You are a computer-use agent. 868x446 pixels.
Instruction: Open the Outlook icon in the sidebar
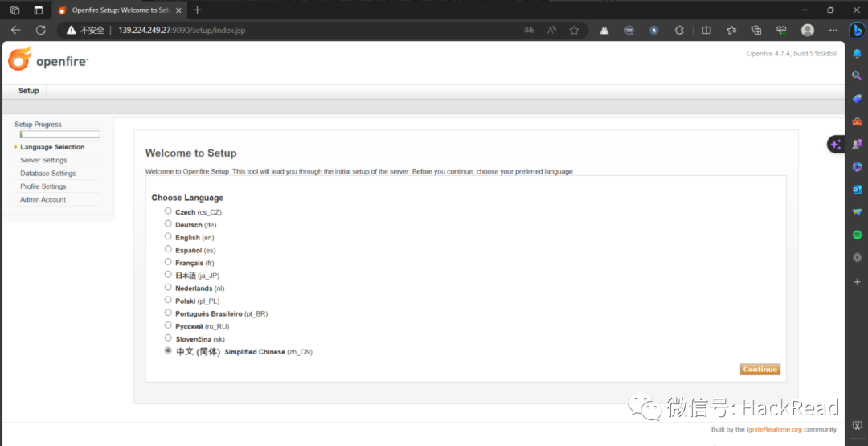point(857,189)
